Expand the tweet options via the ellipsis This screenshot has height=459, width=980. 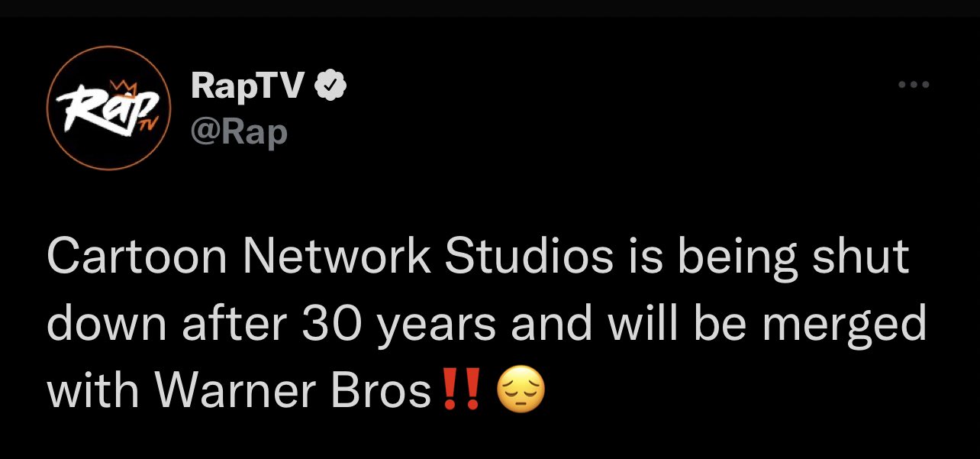pos(914,86)
